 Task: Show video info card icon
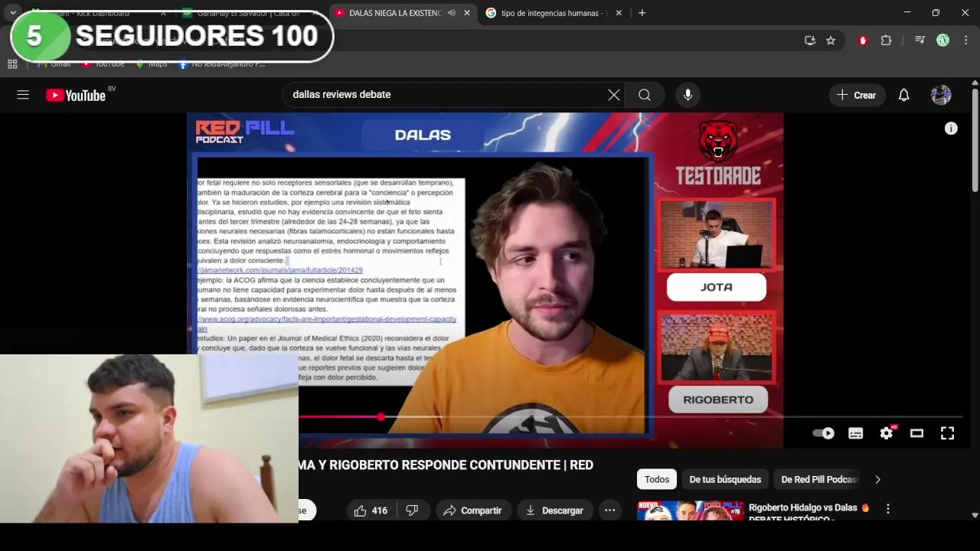pyautogui.click(x=951, y=129)
